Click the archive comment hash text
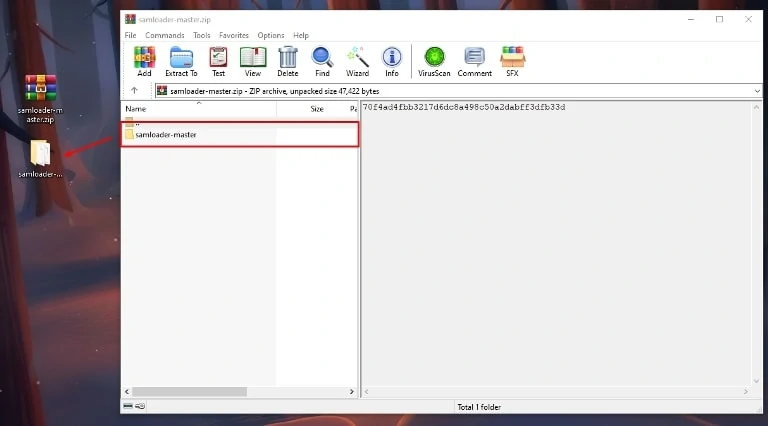Screen dimensions: 768x426 coord(464,107)
